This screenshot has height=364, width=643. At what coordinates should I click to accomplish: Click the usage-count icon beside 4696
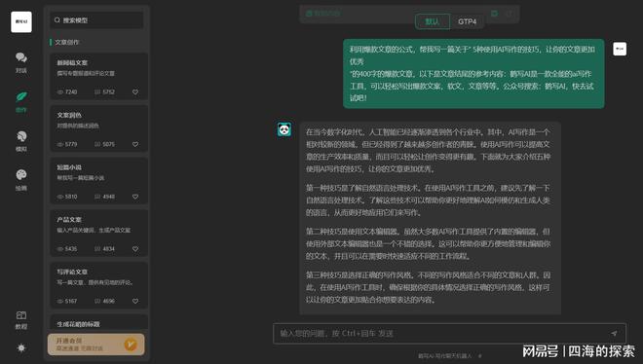(97, 301)
